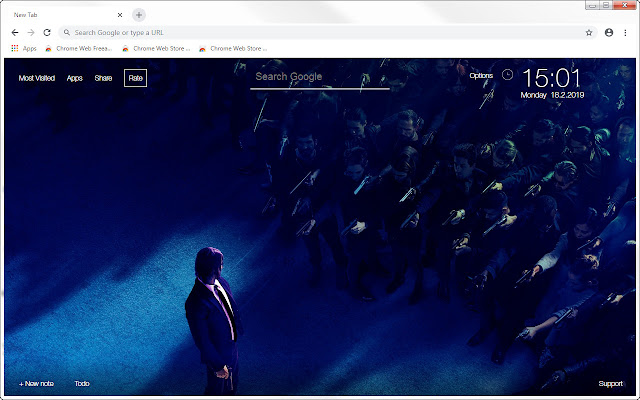Open the Options link near the clock

click(x=481, y=76)
